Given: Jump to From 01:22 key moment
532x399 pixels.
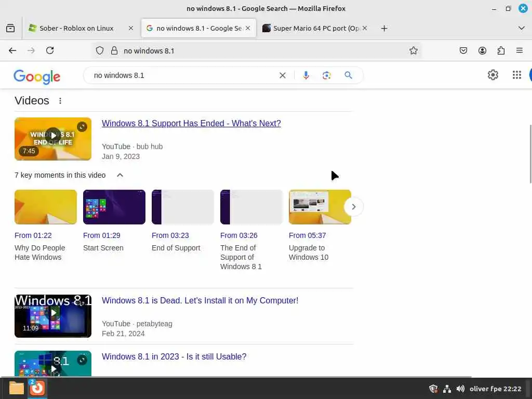Looking at the screenshot, I should point(33,235).
